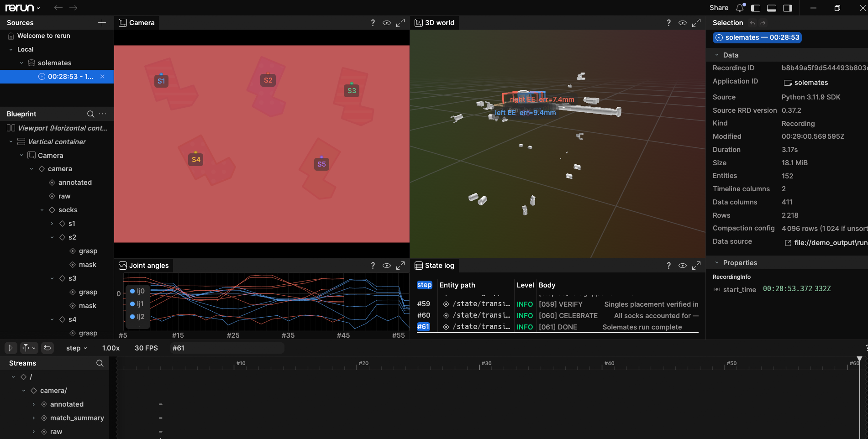This screenshot has width=868, height=439.
Task: Open the rerun main menu logo
Action: click(x=22, y=8)
